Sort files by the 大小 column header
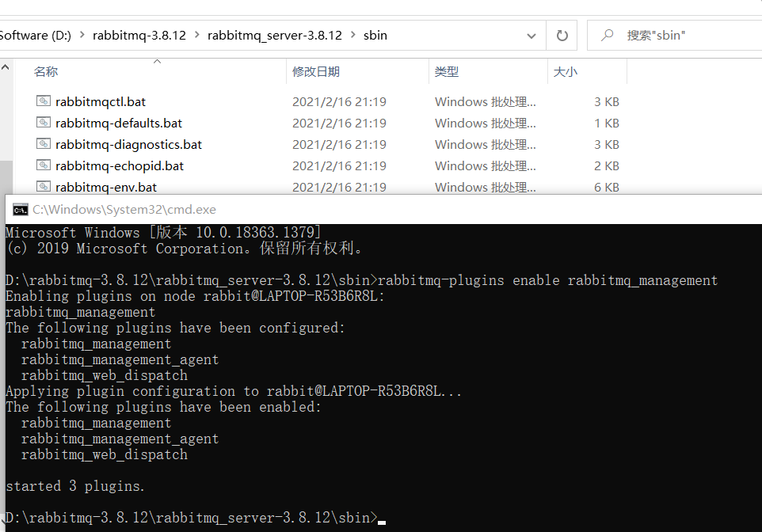Screen dimensions: 762x532 tap(565, 71)
